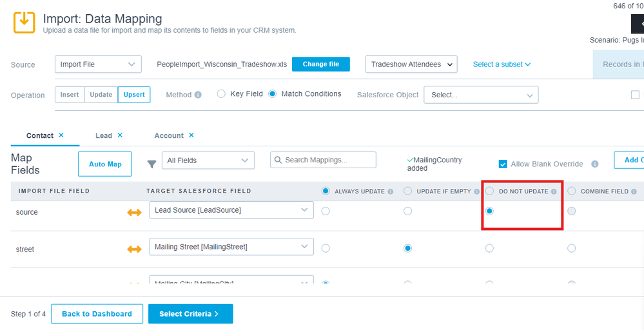Close the Lead tab with its X
This screenshot has width=644, height=330.
[x=120, y=135]
